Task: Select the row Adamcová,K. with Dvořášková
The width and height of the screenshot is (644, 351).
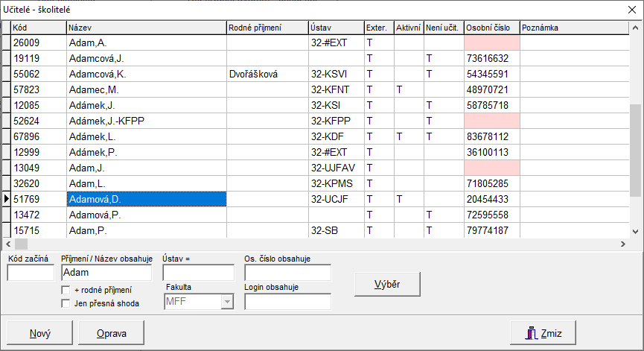Action: [146, 74]
